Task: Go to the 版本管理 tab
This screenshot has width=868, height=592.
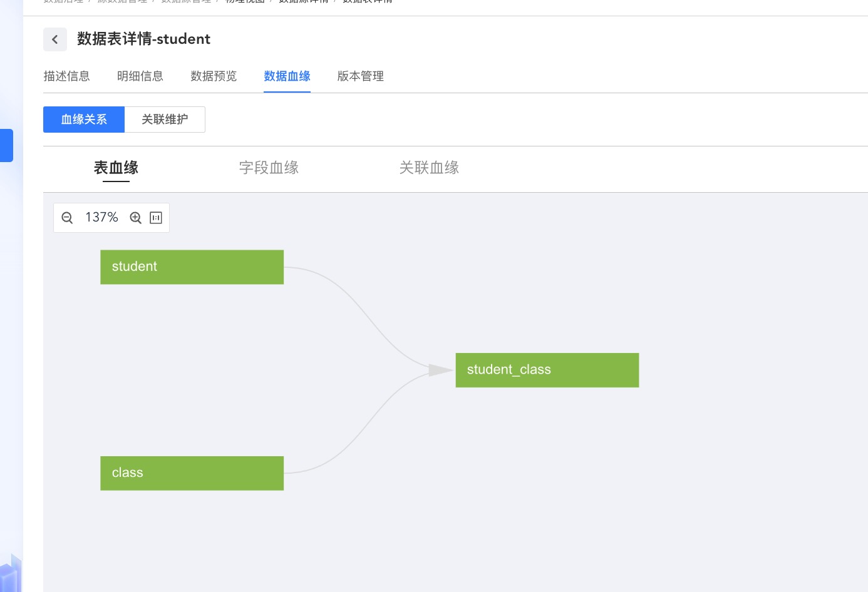Action: coord(361,76)
